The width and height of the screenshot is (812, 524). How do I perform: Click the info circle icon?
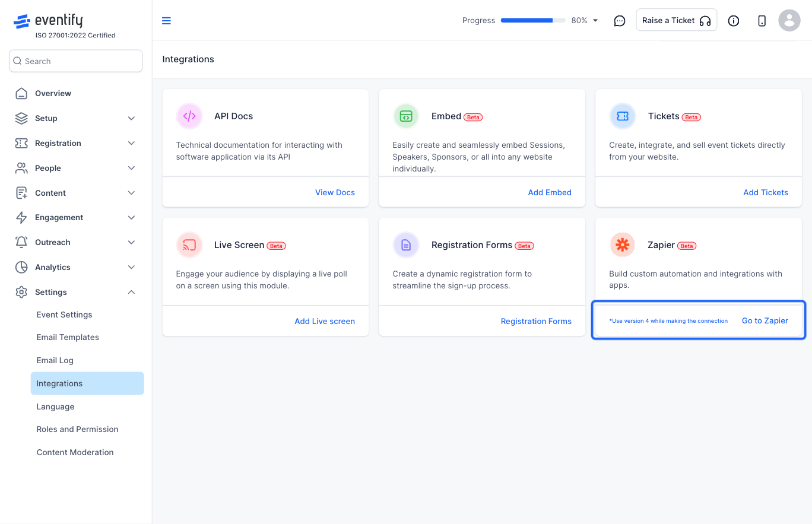[734, 21]
